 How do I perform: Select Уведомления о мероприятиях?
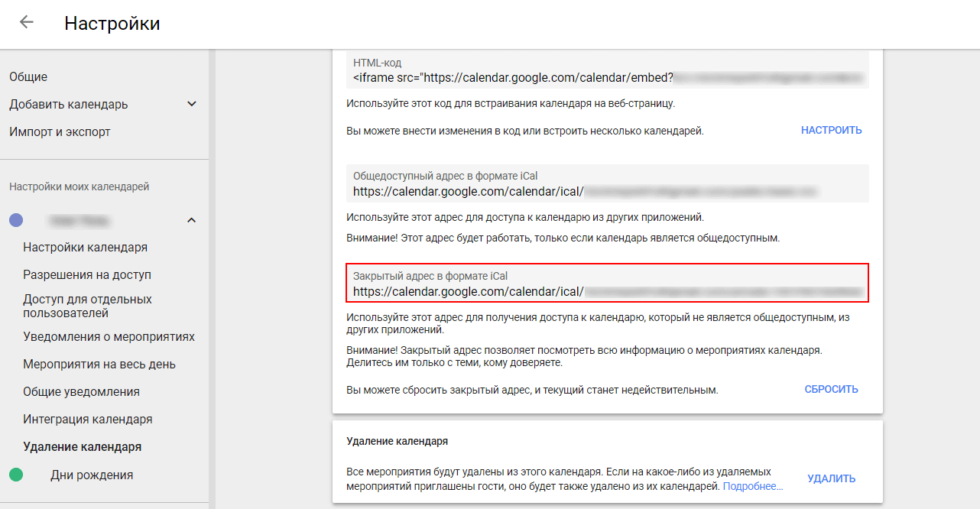(109, 336)
